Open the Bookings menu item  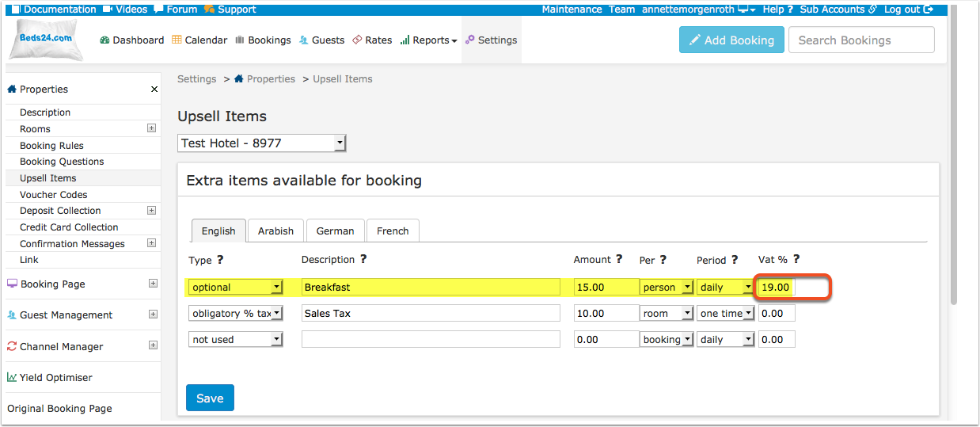pos(263,40)
